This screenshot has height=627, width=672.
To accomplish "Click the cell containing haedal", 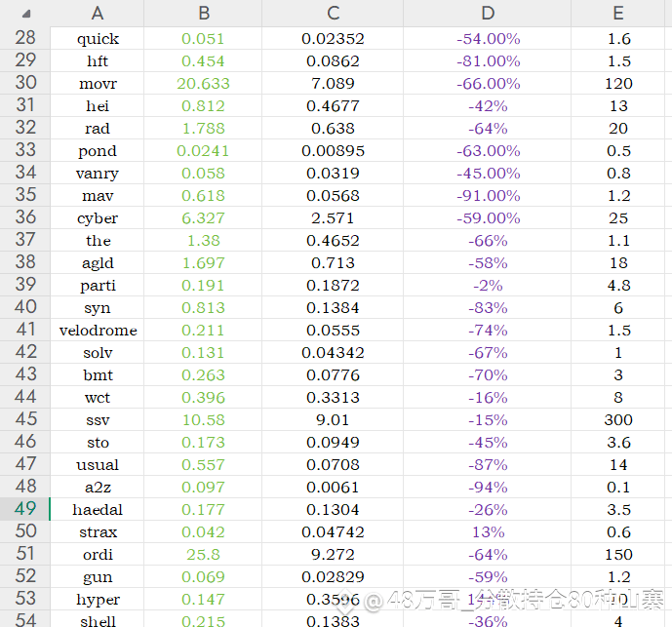I will click(98, 509).
